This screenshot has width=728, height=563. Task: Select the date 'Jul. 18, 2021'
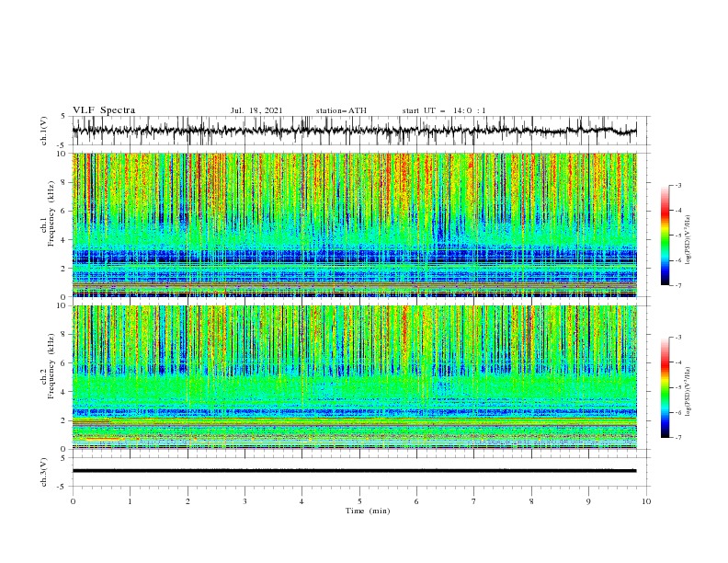pos(256,110)
